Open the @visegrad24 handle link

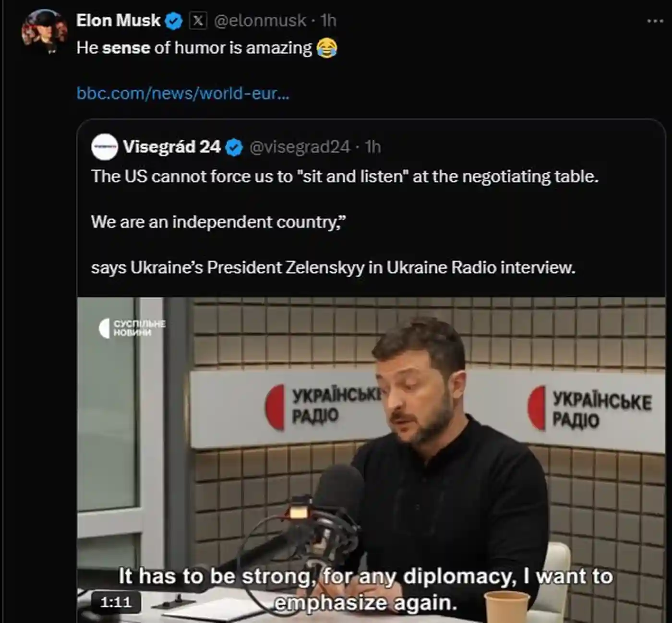tap(300, 147)
